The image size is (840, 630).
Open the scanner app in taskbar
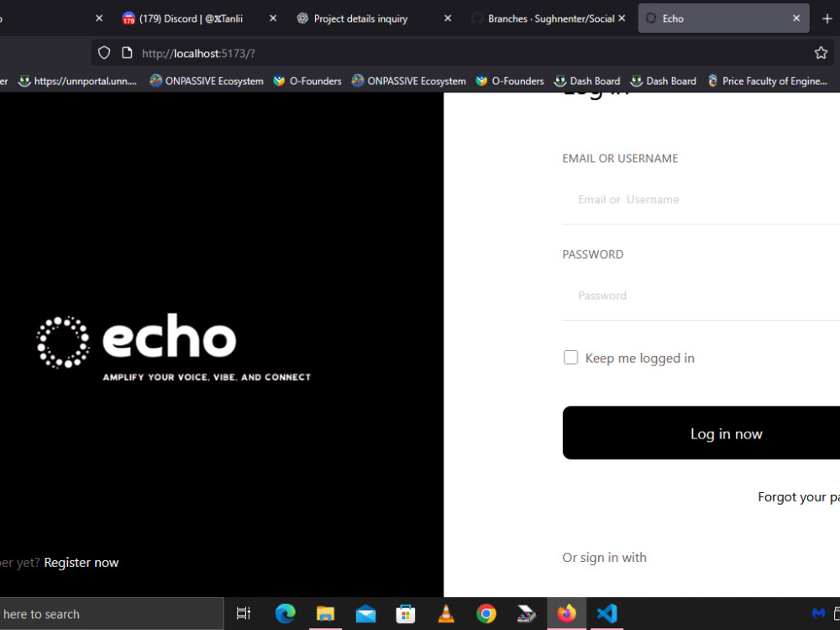(x=526, y=613)
